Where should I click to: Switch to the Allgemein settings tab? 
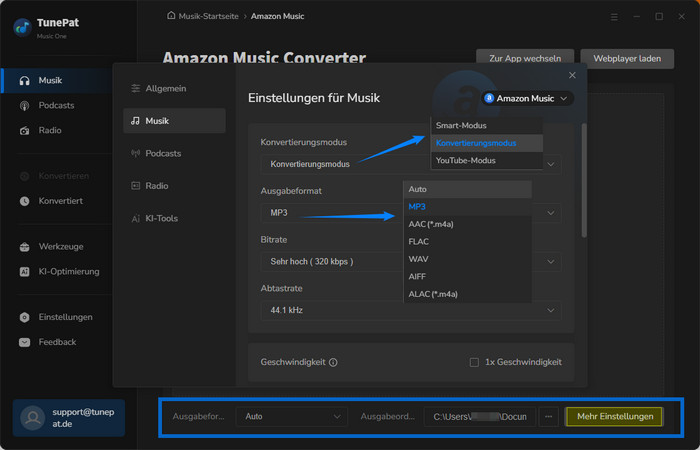(174, 89)
